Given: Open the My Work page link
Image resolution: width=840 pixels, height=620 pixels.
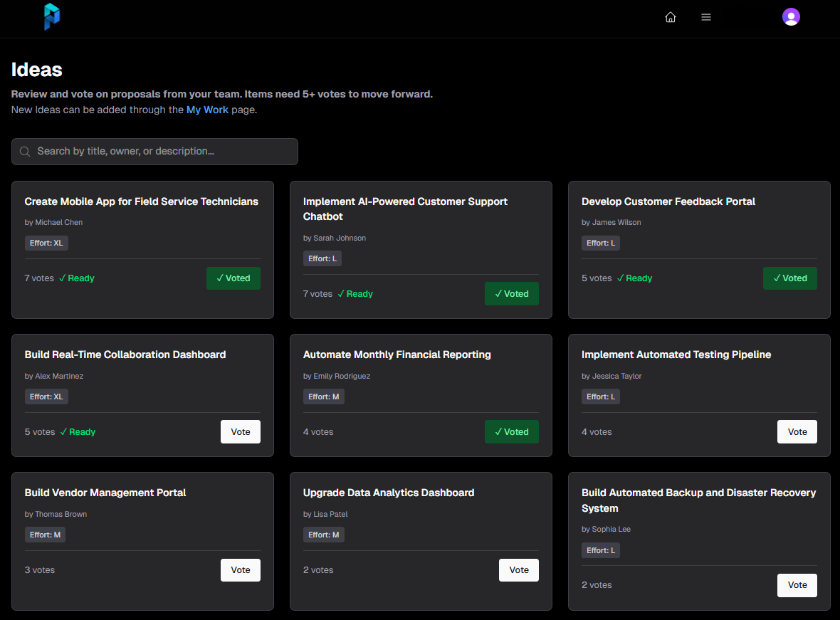Looking at the screenshot, I should (207, 110).
